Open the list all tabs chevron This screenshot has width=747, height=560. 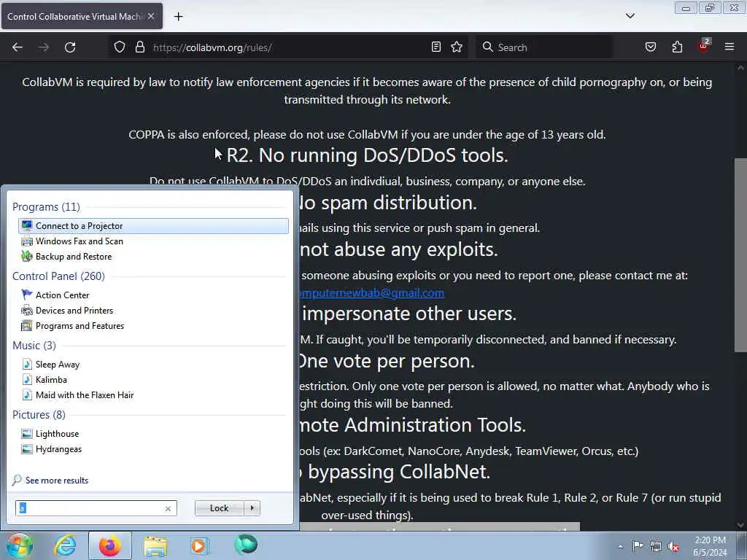[x=630, y=16]
